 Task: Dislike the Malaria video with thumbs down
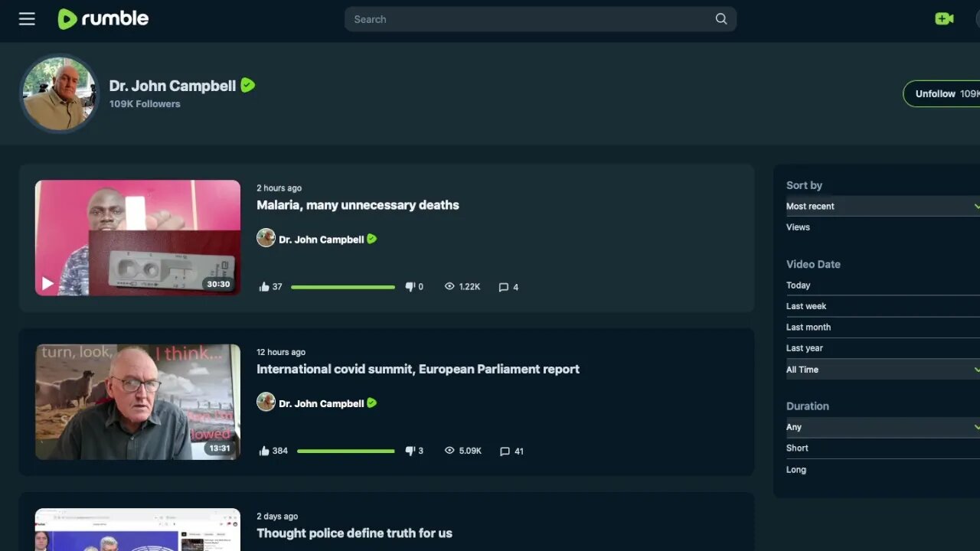click(x=410, y=287)
